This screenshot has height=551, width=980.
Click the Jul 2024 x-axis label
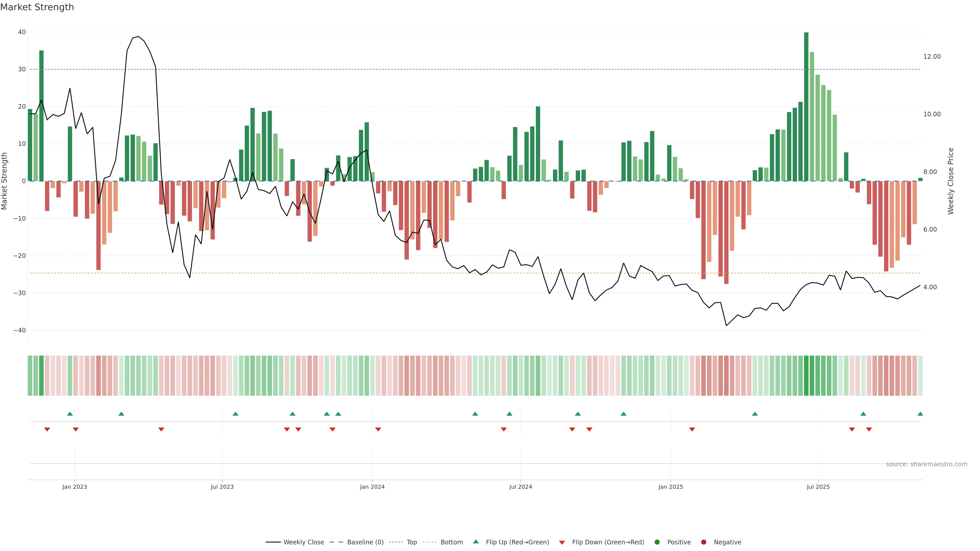tap(520, 487)
